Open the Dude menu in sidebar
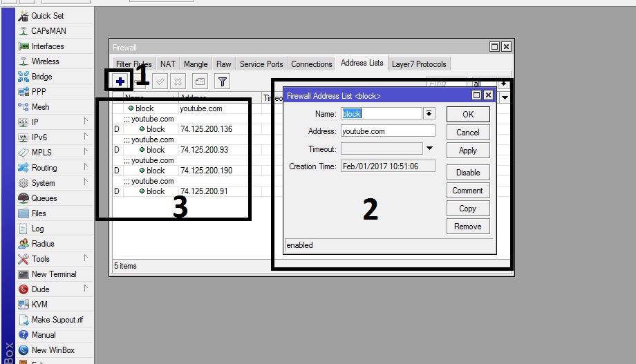The width and height of the screenshot is (636, 364). pyautogui.click(x=55, y=289)
